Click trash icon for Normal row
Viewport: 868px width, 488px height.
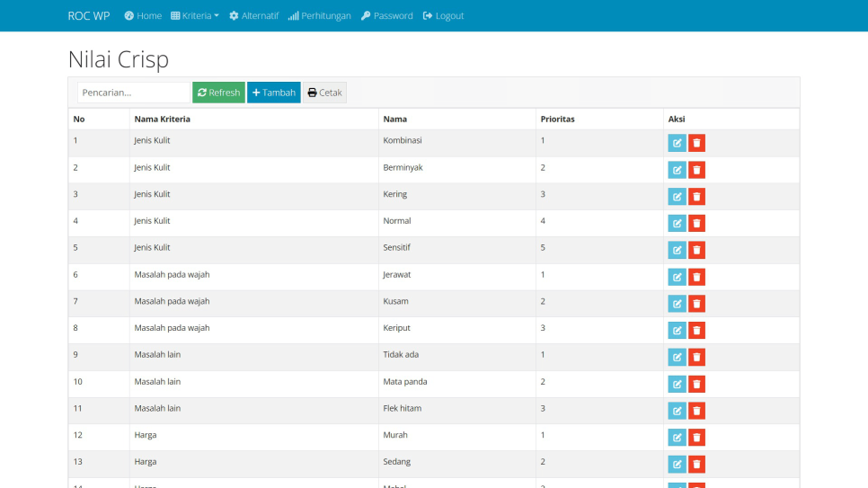pyautogui.click(x=696, y=223)
